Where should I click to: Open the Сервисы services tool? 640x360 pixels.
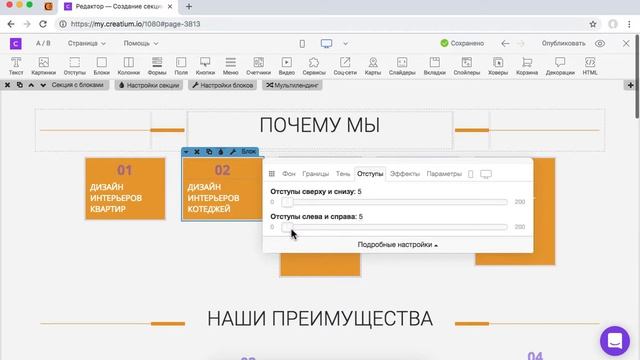coord(314,66)
